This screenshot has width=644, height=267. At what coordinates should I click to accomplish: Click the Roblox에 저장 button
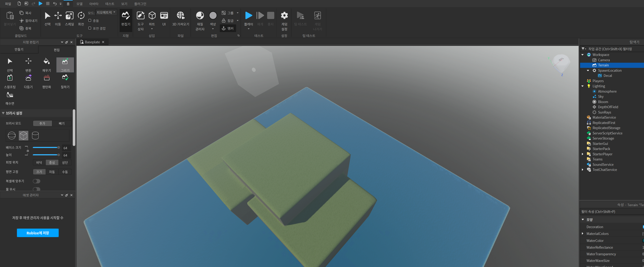[38, 233]
